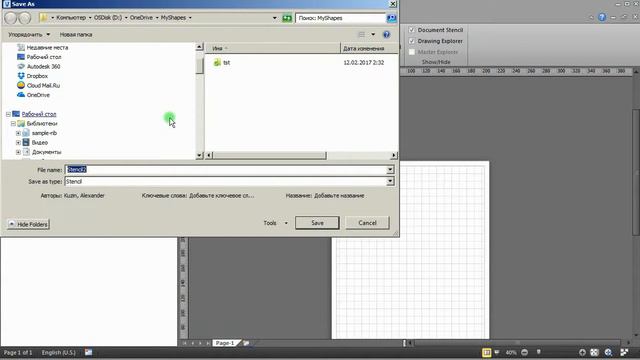Open the File name dropdown arrow
The height and width of the screenshot is (360, 640).
(390, 169)
